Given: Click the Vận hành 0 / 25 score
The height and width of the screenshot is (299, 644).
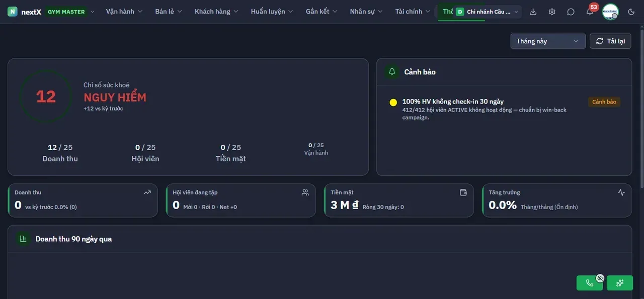Looking at the screenshot, I should [x=316, y=149].
